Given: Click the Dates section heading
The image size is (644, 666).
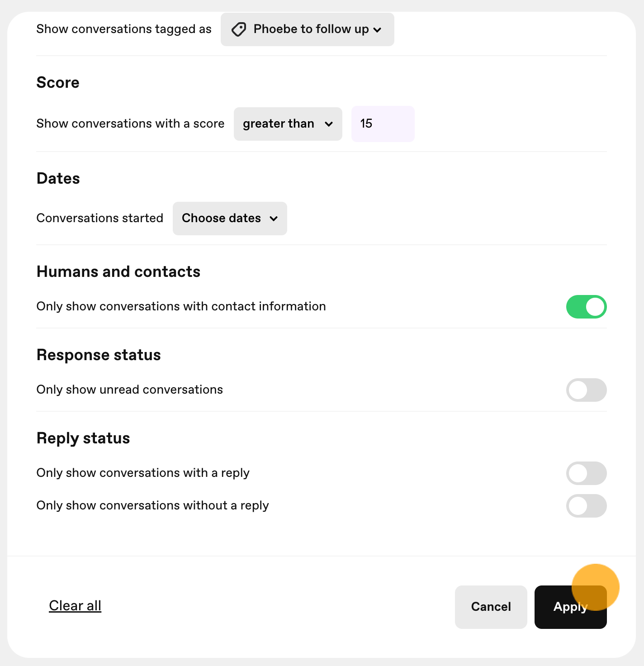Looking at the screenshot, I should pos(58,178).
